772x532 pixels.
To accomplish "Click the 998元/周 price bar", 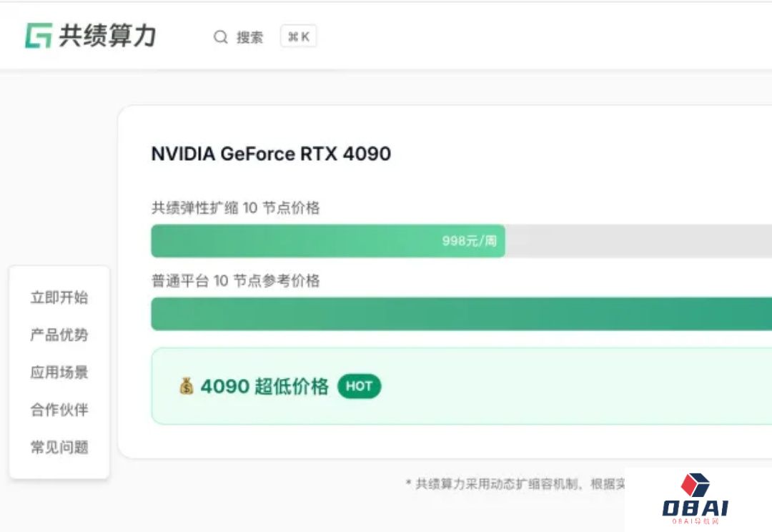I will coord(328,241).
